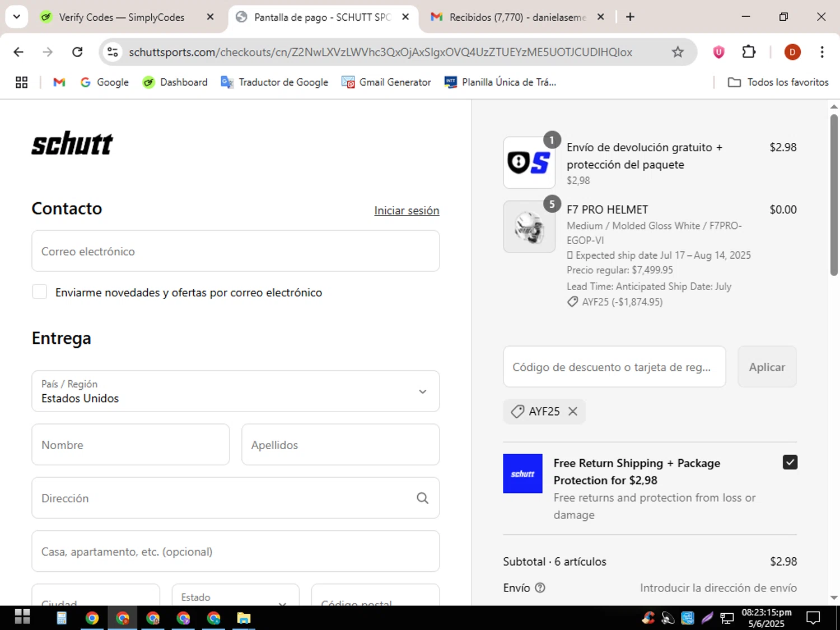840x630 pixels.
Task: Open site information icon in address bar
Action: (113, 52)
